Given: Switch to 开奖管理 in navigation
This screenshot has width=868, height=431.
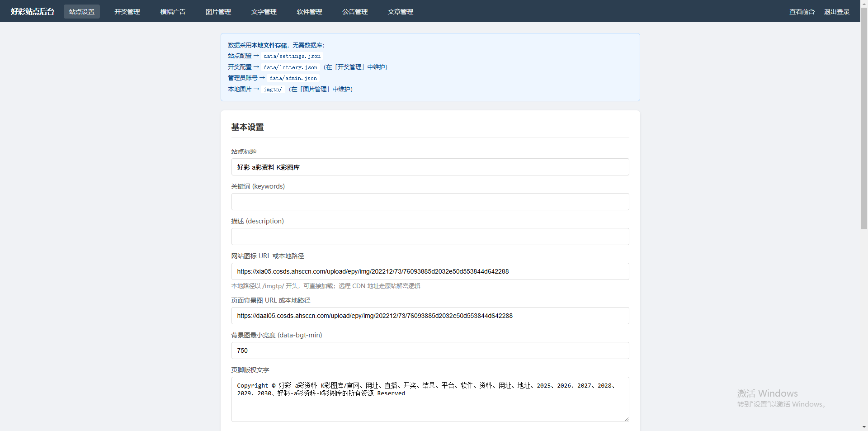Looking at the screenshot, I should pyautogui.click(x=127, y=12).
